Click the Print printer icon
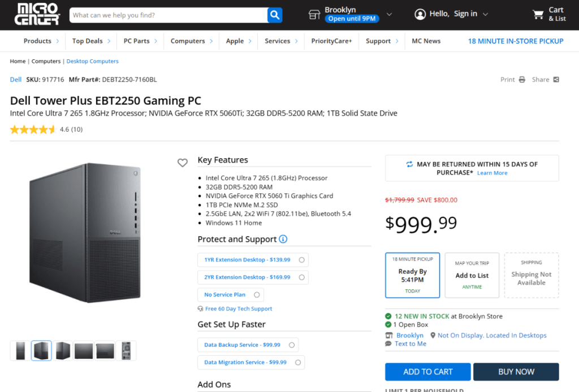Screen dimensions: 579x392 522,80
